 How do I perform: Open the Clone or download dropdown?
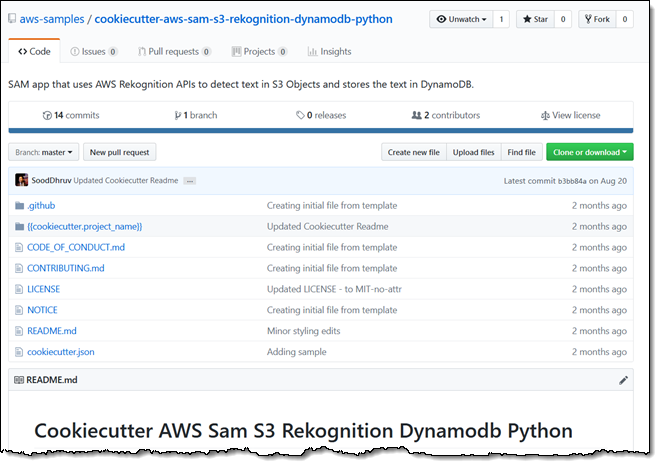click(589, 152)
